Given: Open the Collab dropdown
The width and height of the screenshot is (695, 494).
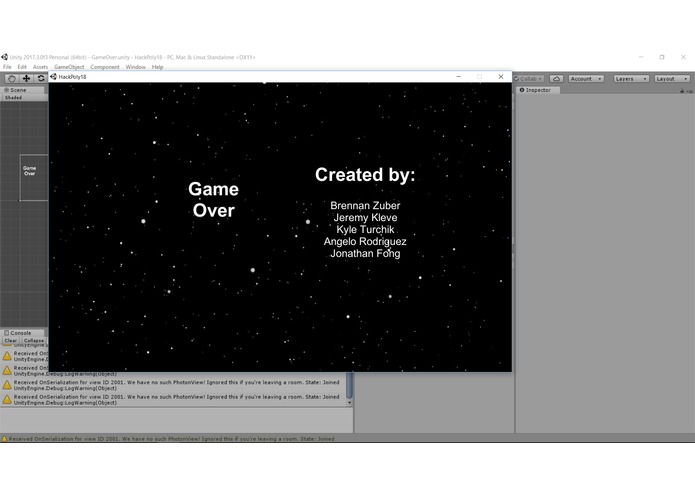Looking at the screenshot, I should click(528, 78).
